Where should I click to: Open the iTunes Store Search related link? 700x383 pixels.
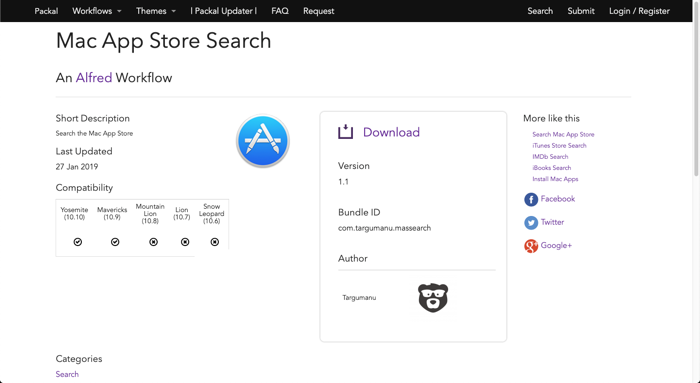(x=559, y=146)
